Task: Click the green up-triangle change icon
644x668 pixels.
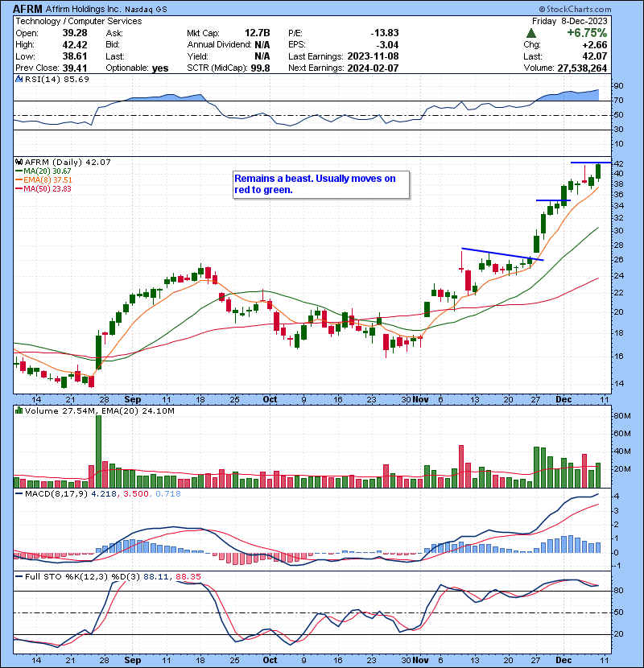Action: coord(531,33)
